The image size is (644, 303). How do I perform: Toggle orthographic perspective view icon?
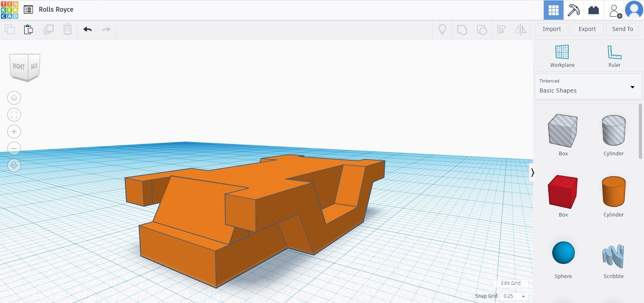[x=14, y=165]
